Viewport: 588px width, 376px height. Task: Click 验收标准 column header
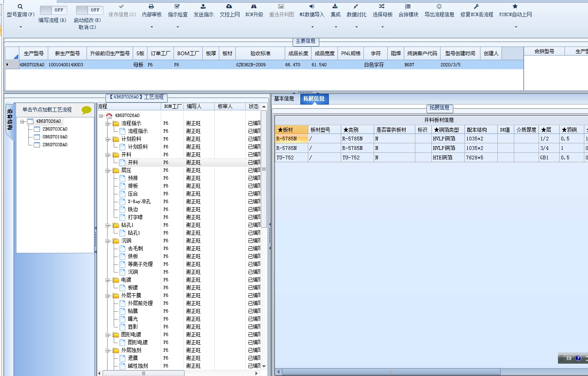[x=260, y=54]
